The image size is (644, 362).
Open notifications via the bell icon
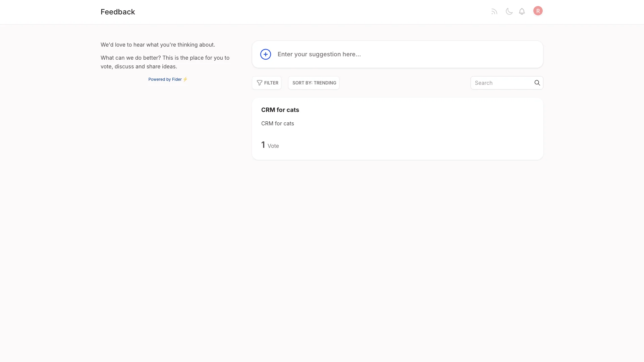click(x=522, y=11)
